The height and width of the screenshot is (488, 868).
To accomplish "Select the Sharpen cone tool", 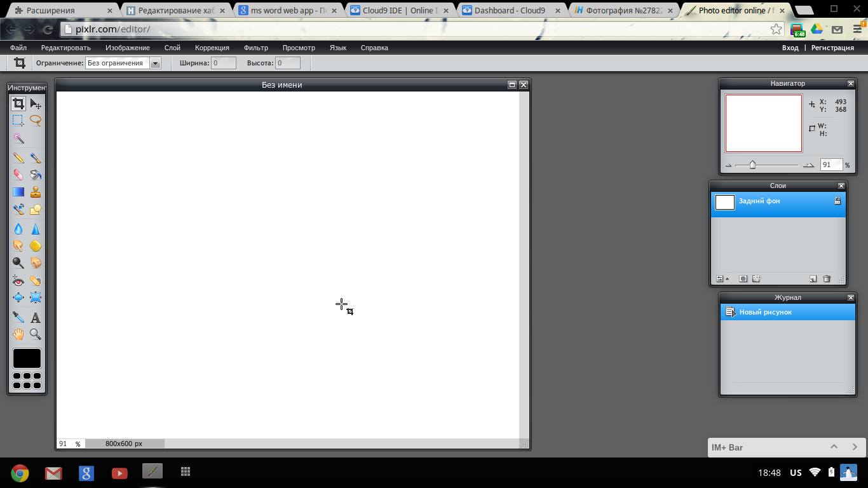I will point(36,229).
